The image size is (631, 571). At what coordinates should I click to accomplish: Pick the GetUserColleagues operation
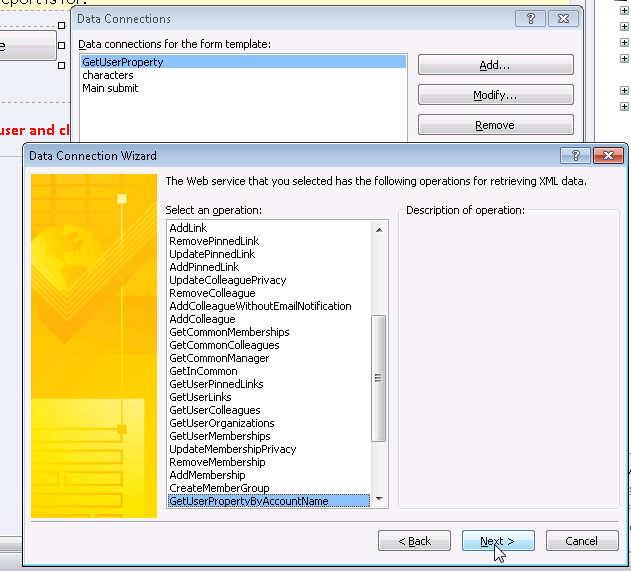[214, 410]
